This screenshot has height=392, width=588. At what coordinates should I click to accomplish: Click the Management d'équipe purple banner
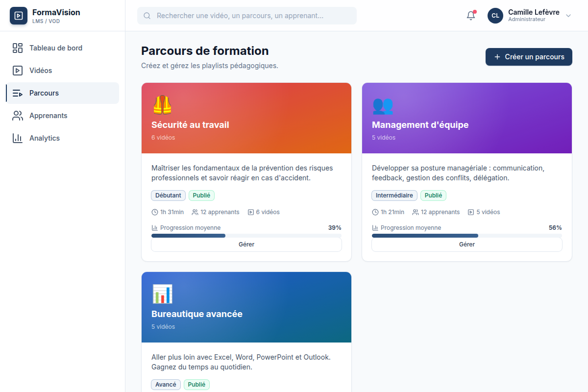467,118
